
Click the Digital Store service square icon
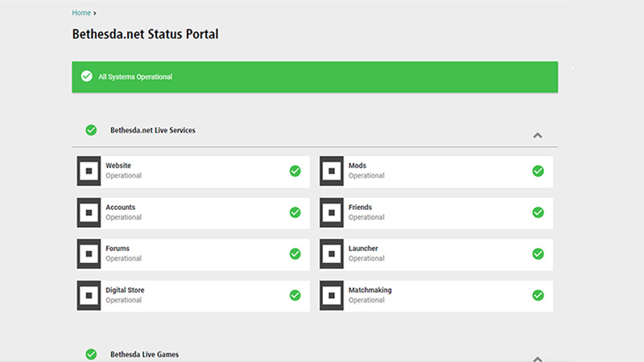coord(89,295)
